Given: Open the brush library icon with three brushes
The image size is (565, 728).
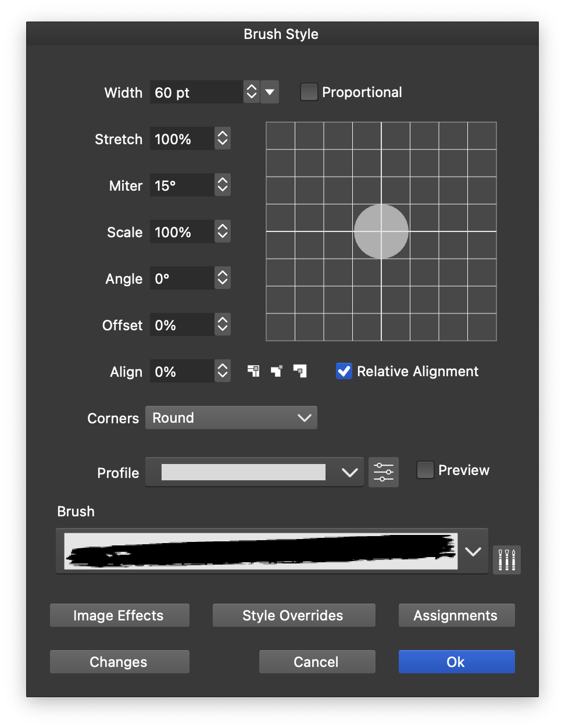Looking at the screenshot, I should coord(507,559).
